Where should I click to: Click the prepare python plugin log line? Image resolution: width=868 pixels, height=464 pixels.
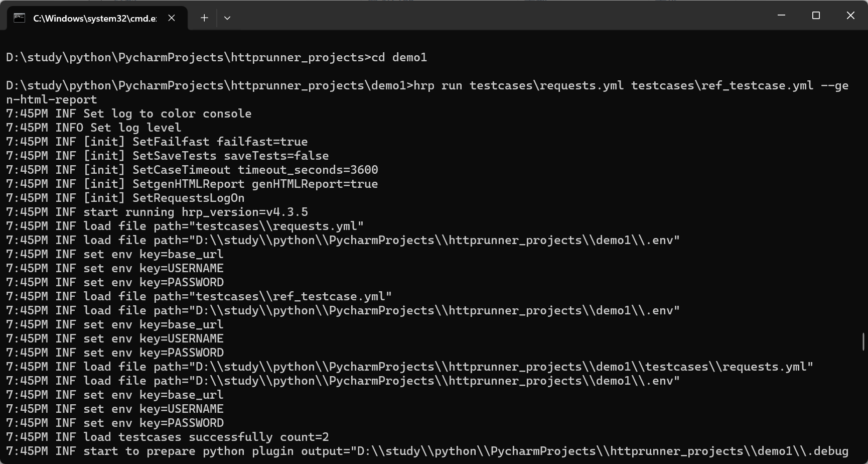tap(201, 450)
